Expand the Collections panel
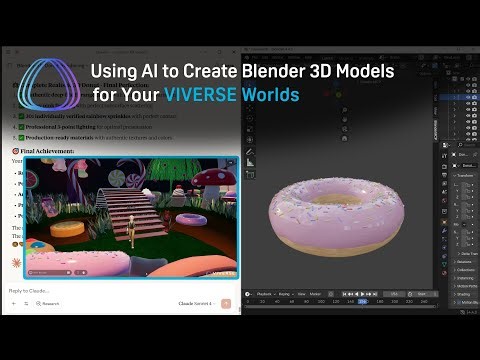480x360 pixels. (464, 270)
